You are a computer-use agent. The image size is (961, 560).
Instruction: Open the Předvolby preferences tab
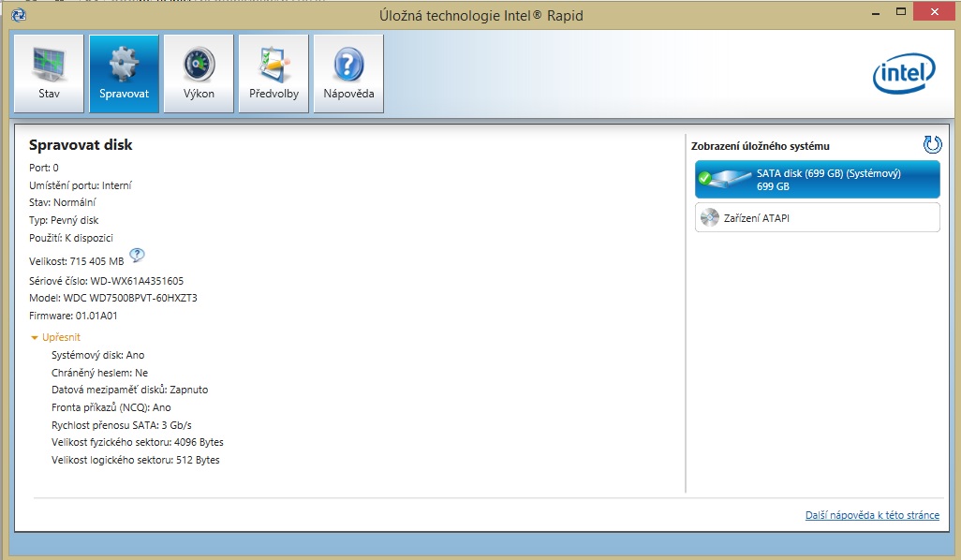274,74
